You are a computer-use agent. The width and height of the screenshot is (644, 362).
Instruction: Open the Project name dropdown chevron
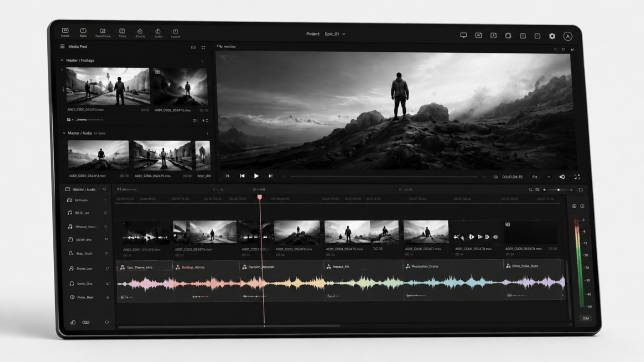[x=344, y=34]
